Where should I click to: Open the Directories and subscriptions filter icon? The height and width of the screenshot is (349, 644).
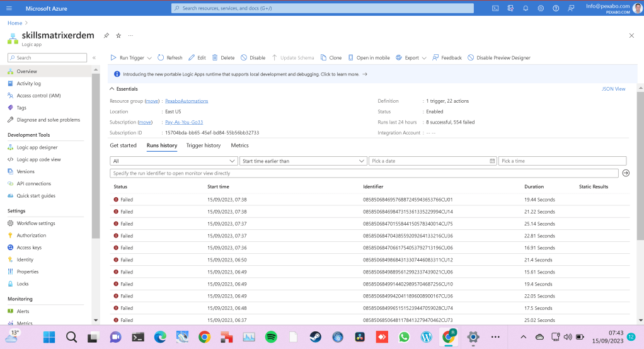(510, 8)
